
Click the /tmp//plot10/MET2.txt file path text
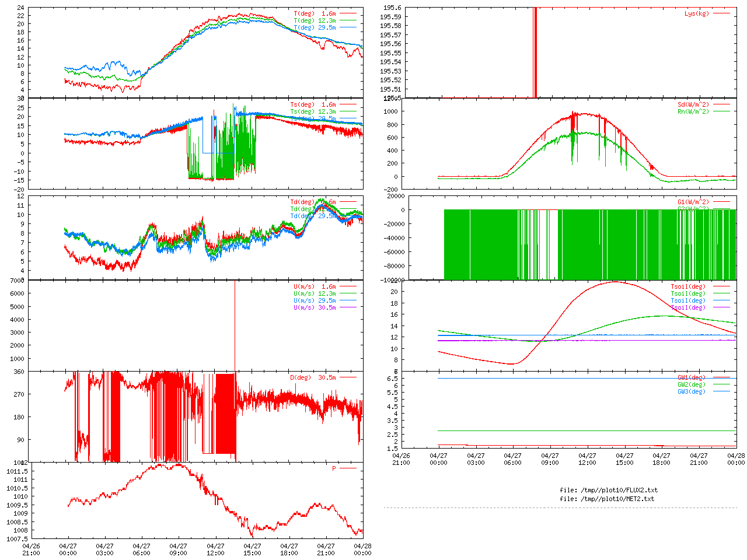(x=607, y=499)
